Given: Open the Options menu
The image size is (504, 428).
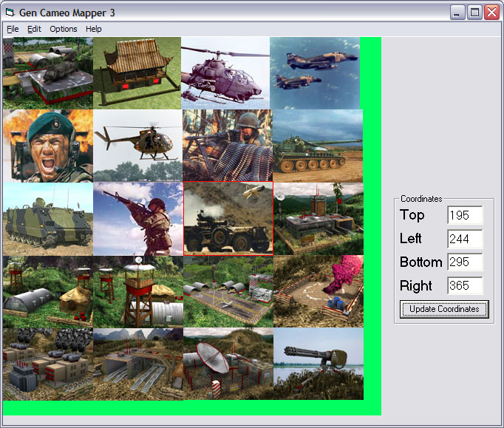Looking at the screenshot, I should tap(64, 29).
